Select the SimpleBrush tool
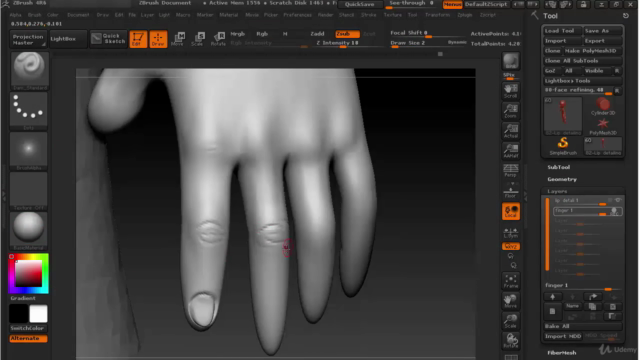The width and height of the screenshot is (640, 360). coord(563,146)
